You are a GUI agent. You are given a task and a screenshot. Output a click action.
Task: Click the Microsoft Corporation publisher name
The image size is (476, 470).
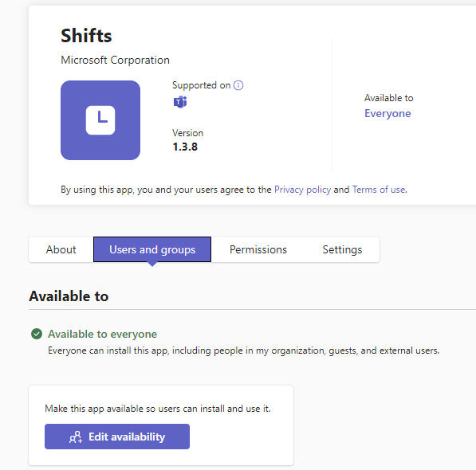115,60
